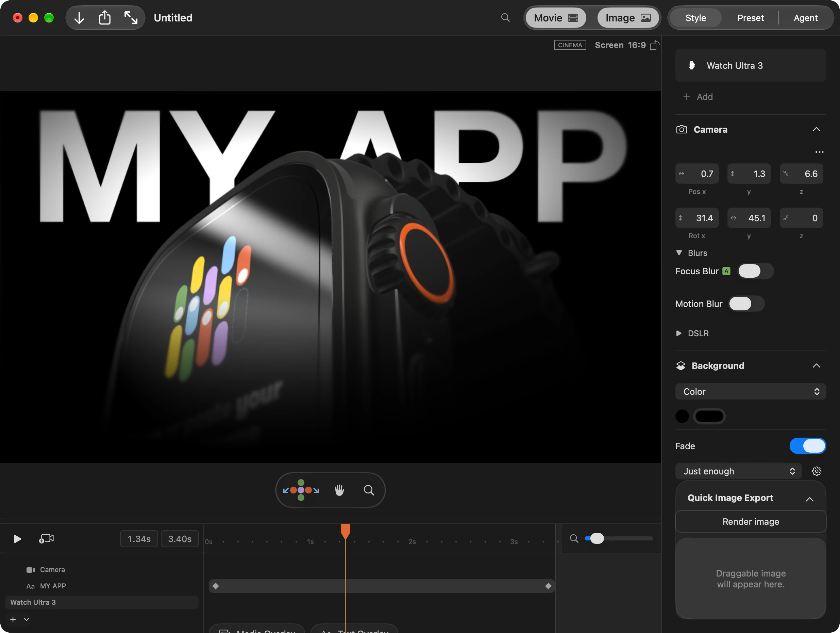Collapse the Blurs disclosure triangle
The image size is (840, 633).
click(x=679, y=253)
